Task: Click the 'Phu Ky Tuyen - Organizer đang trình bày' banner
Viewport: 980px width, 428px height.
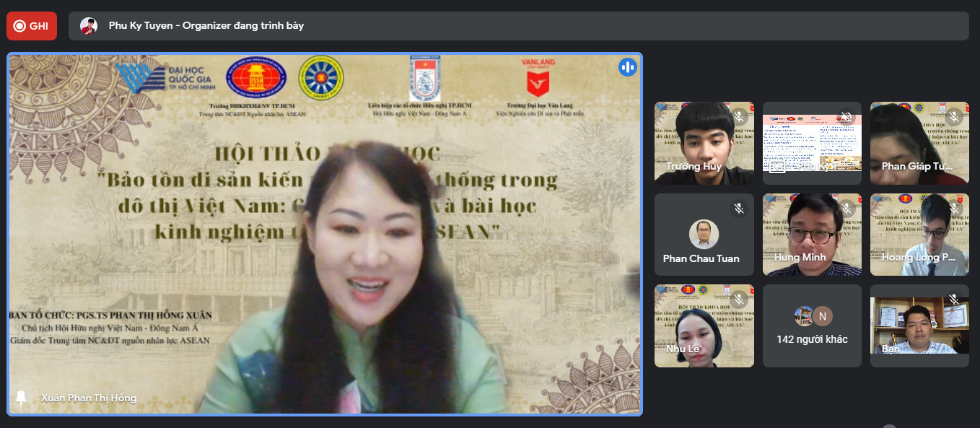Action: 518,26
